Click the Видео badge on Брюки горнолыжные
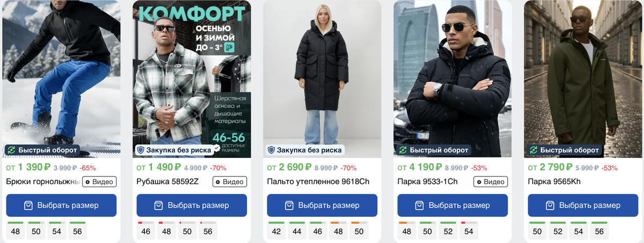The image size is (644, 243). [99, 181]
